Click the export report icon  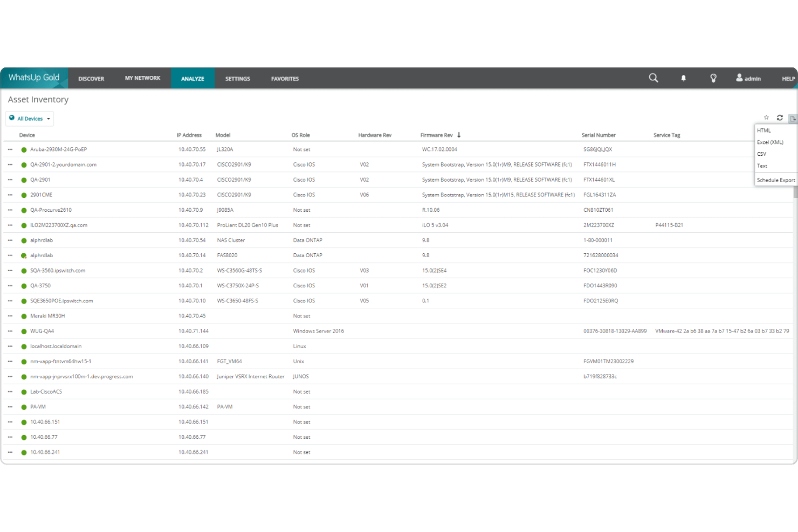(793, 118)
